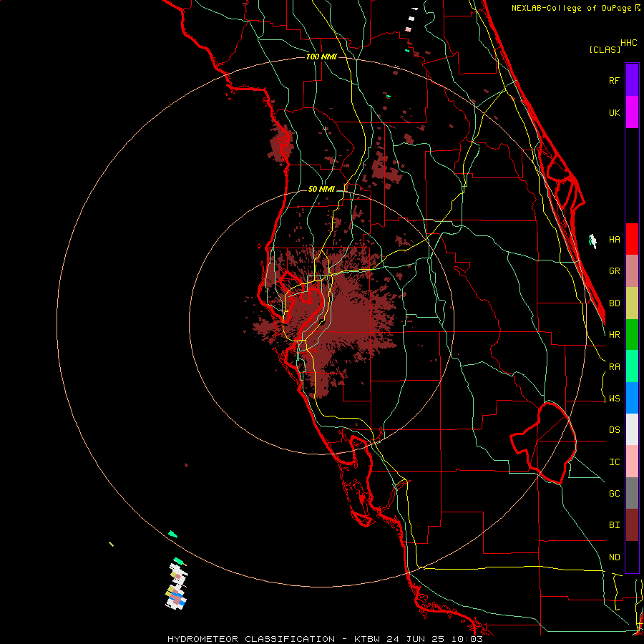Click the GR legend color swatch
This screenshot has width=644, height=644.
click(632, 271)
